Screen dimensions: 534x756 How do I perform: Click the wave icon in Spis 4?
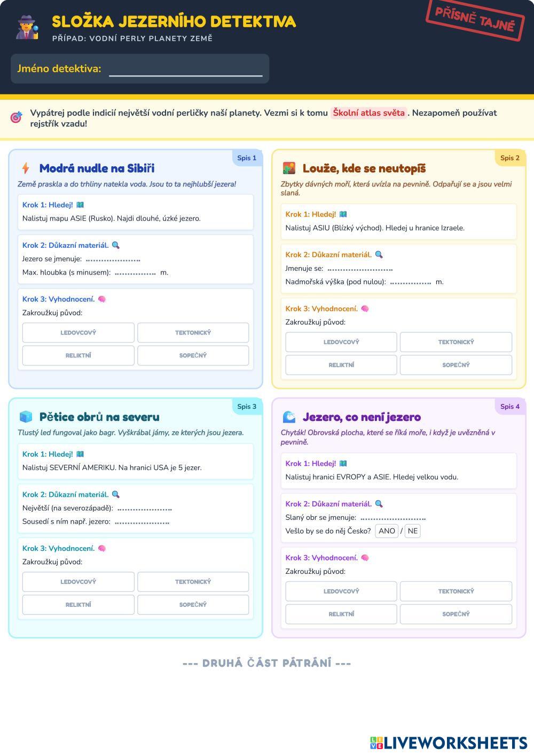coord(289,417)
